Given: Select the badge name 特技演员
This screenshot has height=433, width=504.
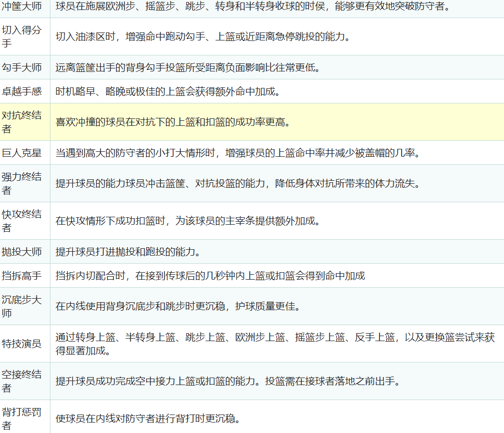Looking at the screenshot, I should (21, 344).
